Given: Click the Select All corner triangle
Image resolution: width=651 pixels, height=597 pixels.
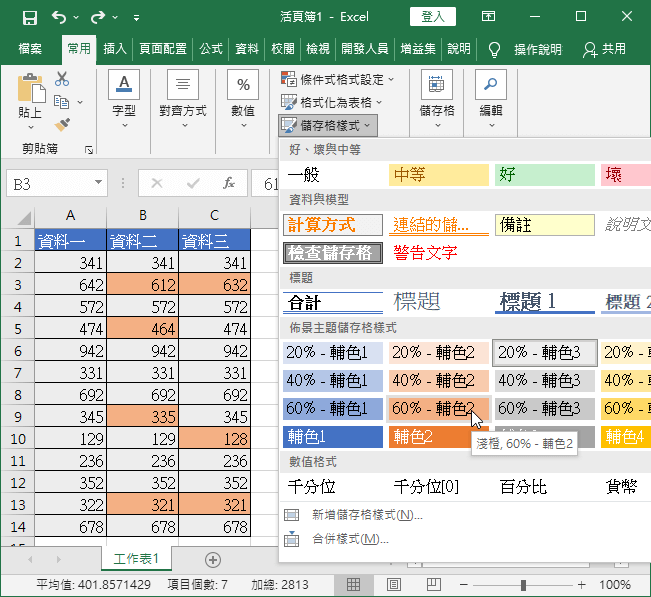Looking at the screenshot, I should tap(23, 217).
